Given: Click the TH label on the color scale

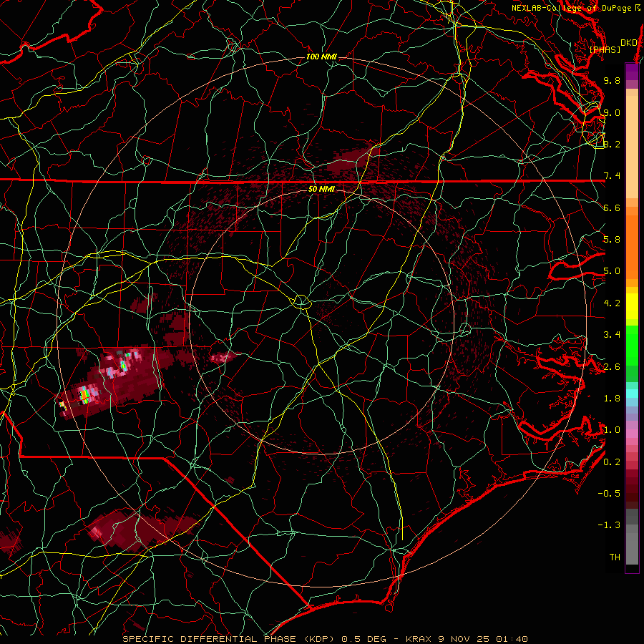Looking at the screenshot, I should [x=615, y=557].
